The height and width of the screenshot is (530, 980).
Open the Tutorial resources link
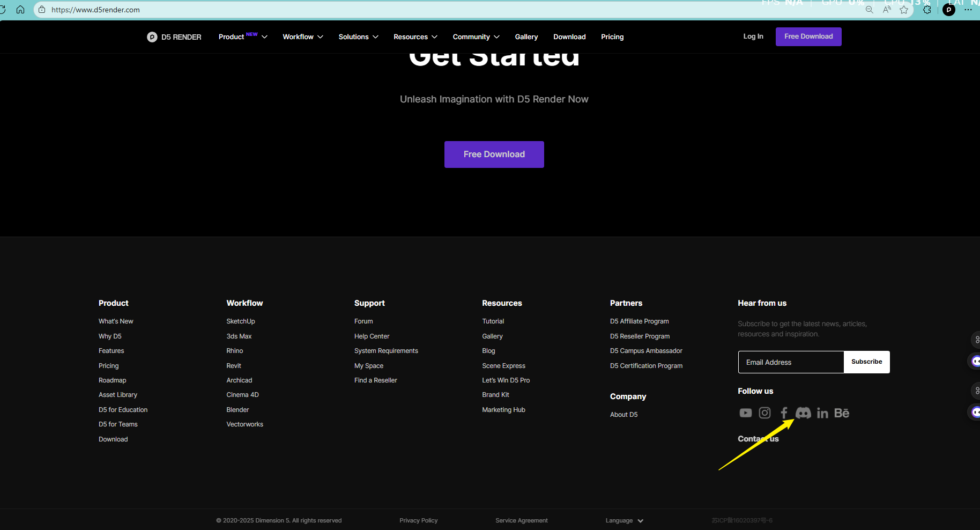tap(493, 321)
